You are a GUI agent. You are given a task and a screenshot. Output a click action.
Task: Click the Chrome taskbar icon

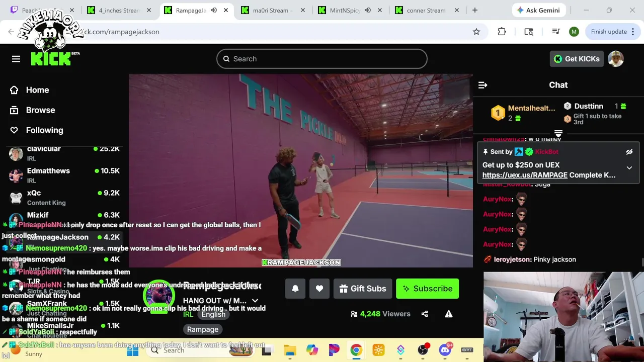[356, 350]
